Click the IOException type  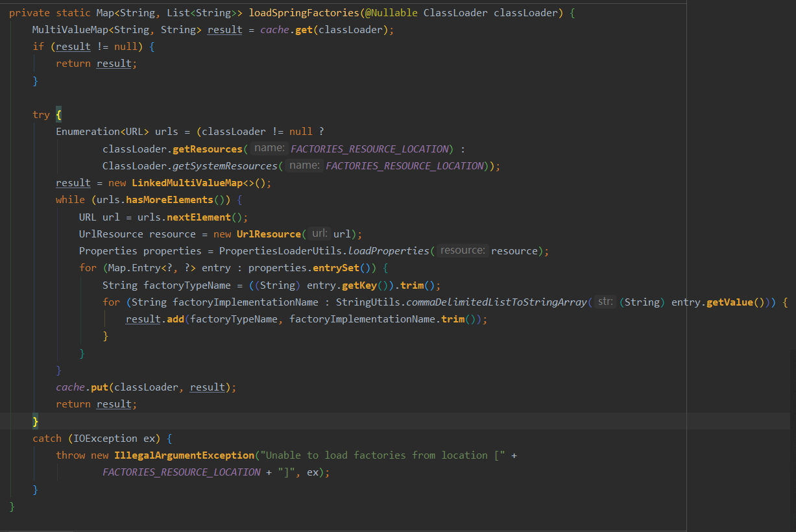click(105, 438)
